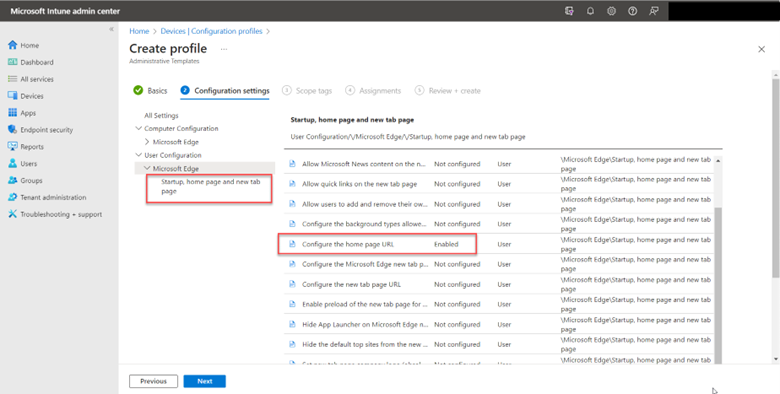
Task: Click the Users icon in sidebar
Action: click(12, 164)
